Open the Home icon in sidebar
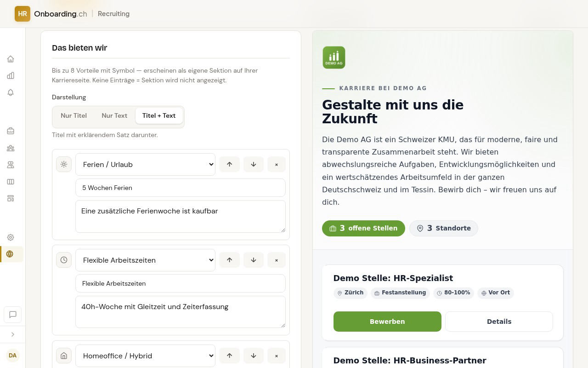This screenshot has width=588, height=368. [x=11, y=59]
